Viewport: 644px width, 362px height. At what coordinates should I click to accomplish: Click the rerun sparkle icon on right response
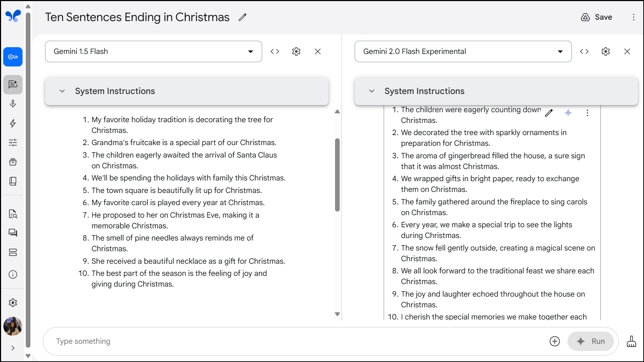[568, 113]
